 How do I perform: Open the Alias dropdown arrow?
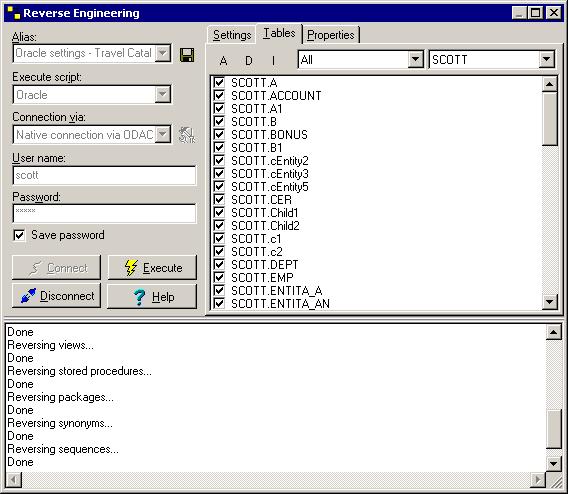(x=163, y=53)
